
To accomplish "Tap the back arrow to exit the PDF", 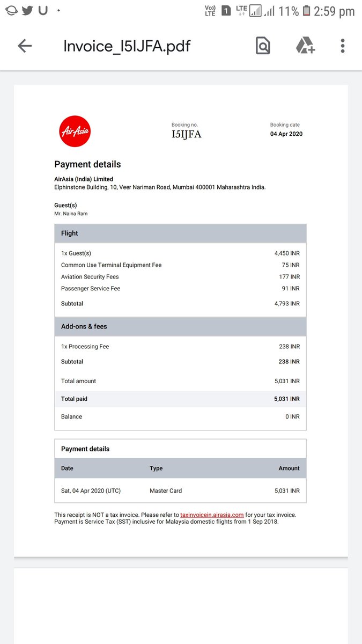I will click(x=25, y=46).
